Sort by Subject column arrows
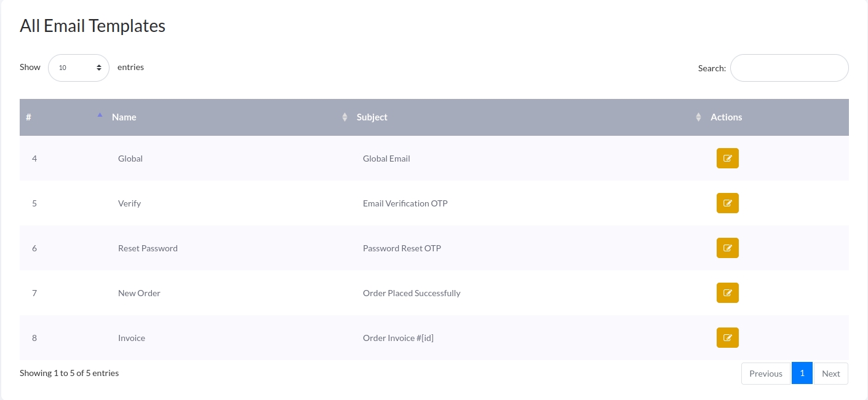 pyautogui.click(x=698, y=117)
